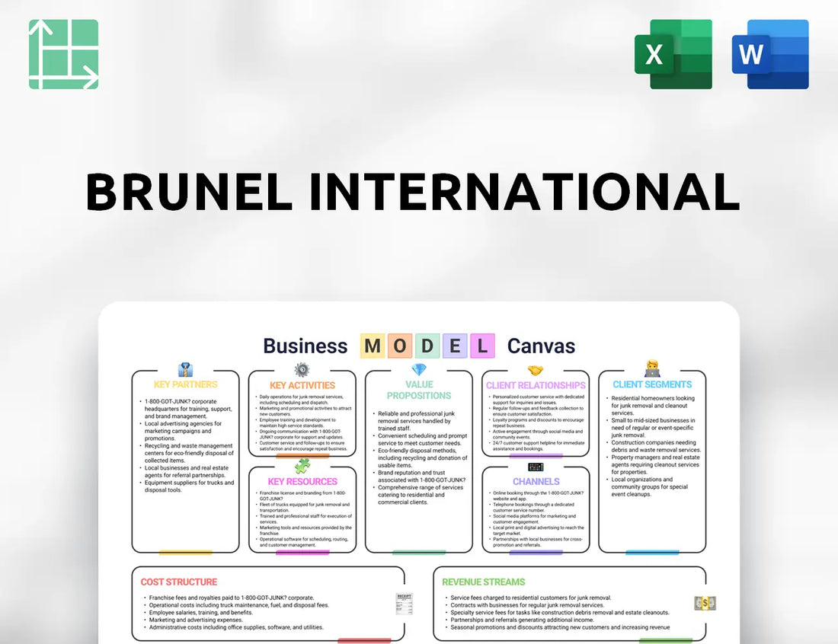Click 'Residential homeowners looking for junk removal' bullet
Viewport: 838px width, 644px height.
(652, 405)
